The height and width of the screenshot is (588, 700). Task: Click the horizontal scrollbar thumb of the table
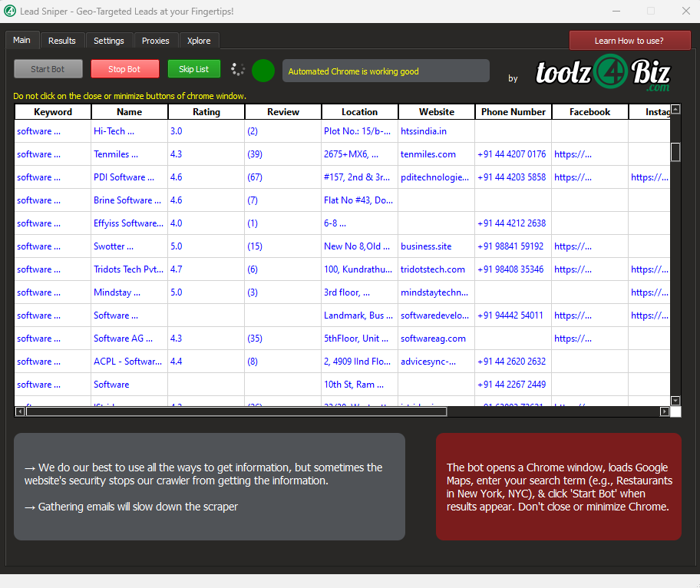pyautogui.click(x=236, y=411)
